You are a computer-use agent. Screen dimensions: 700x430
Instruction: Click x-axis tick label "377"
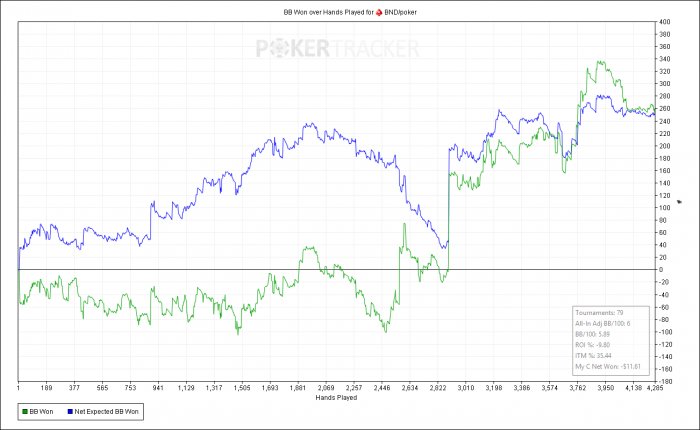[74, 388]
